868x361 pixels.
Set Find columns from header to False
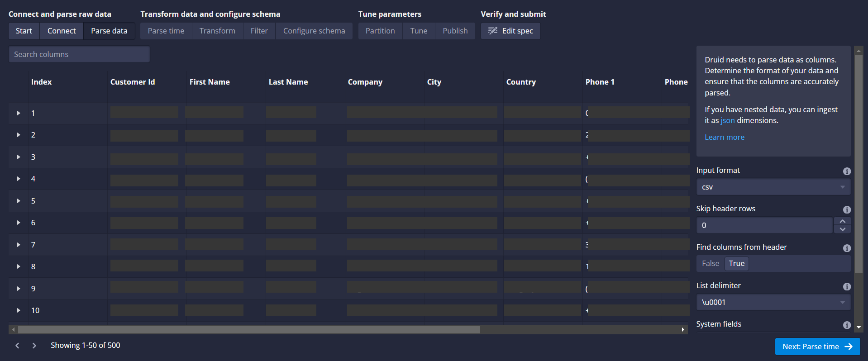coord(710,263)
